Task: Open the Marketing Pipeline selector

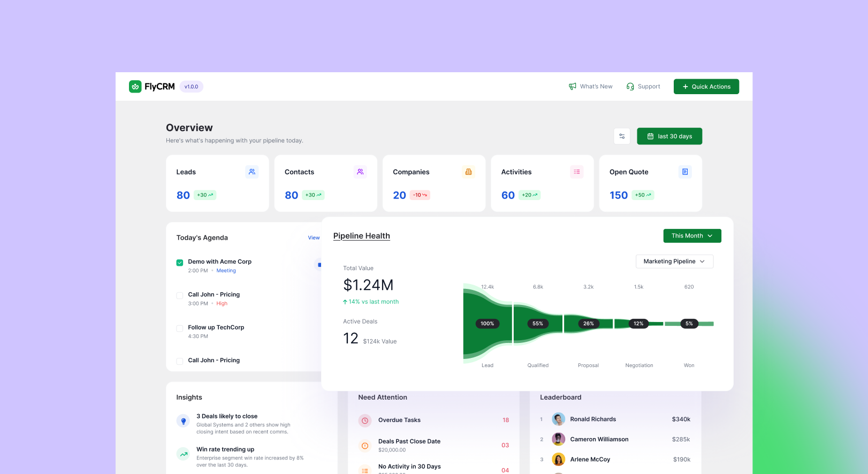Action: point(674,262)
